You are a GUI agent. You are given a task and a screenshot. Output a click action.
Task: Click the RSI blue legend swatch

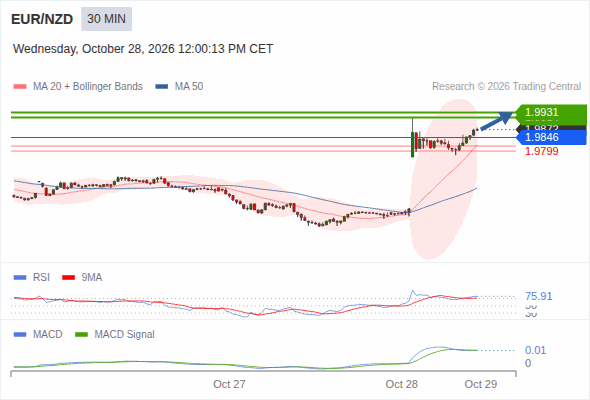pyautogui.click(x=20, y=278)
